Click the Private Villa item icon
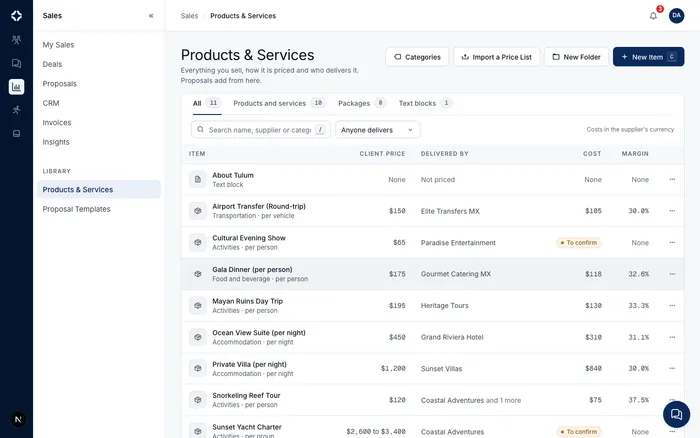 point(198,368)
